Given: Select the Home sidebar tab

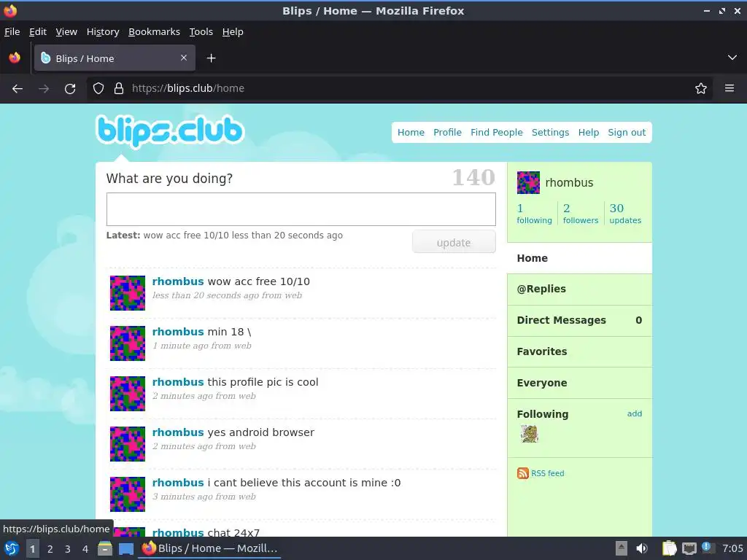Looking at the screenshot, I should coord(579,258).
